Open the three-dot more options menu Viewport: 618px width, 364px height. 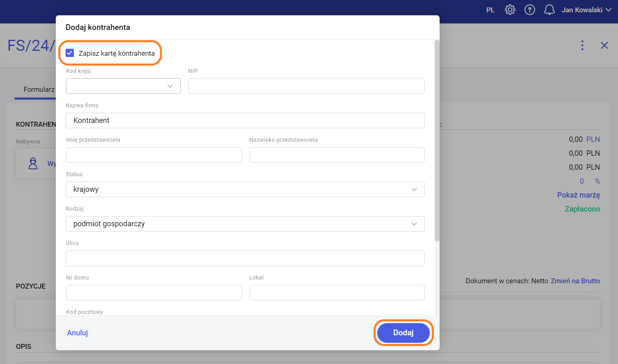click(582, 45)
